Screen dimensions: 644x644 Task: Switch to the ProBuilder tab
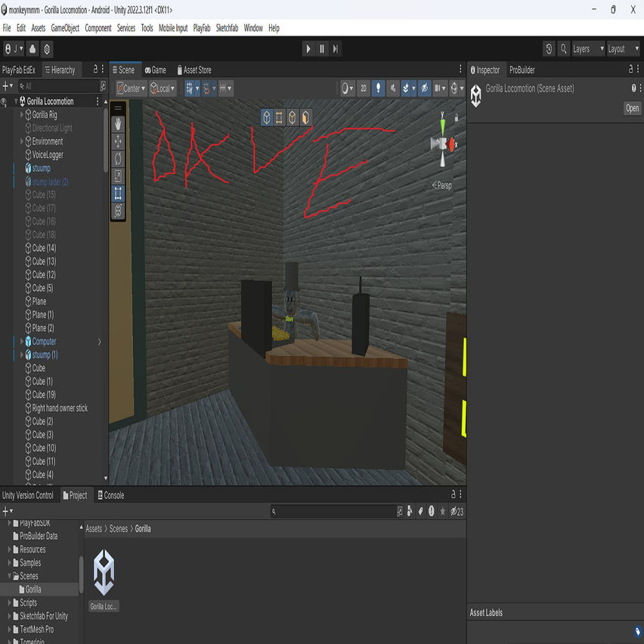coord(522,70)
